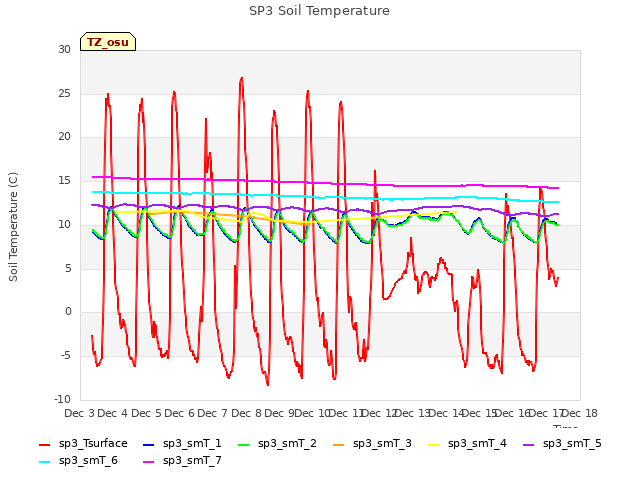The width and height of the screenshot is (640, 480).
Task: Click the chart title SP3 Soil Temperature
Action: point(319,11)
